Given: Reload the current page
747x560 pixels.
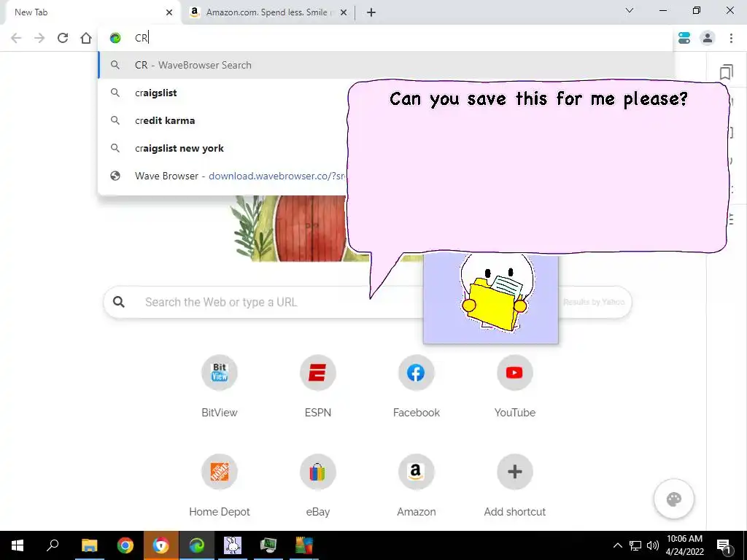Looking at the screenshot, I should coord(63,38).
